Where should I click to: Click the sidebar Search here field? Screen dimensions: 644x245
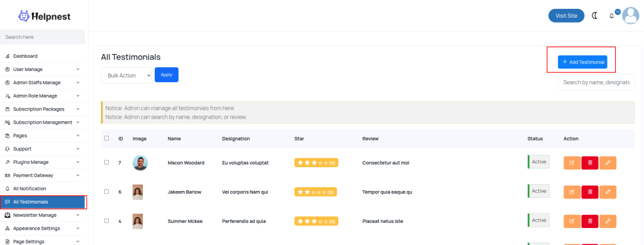pyautogui.click(x=42, y=37)
